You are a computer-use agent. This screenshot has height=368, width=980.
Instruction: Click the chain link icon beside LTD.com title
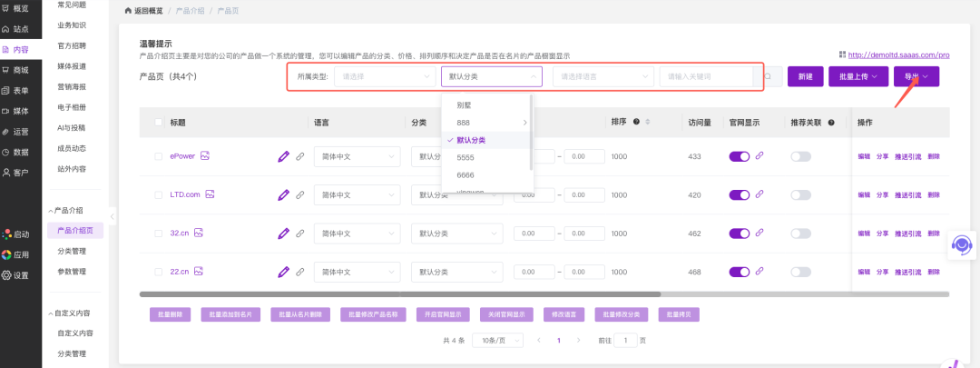pyautogui.click(x=300, y=194)
